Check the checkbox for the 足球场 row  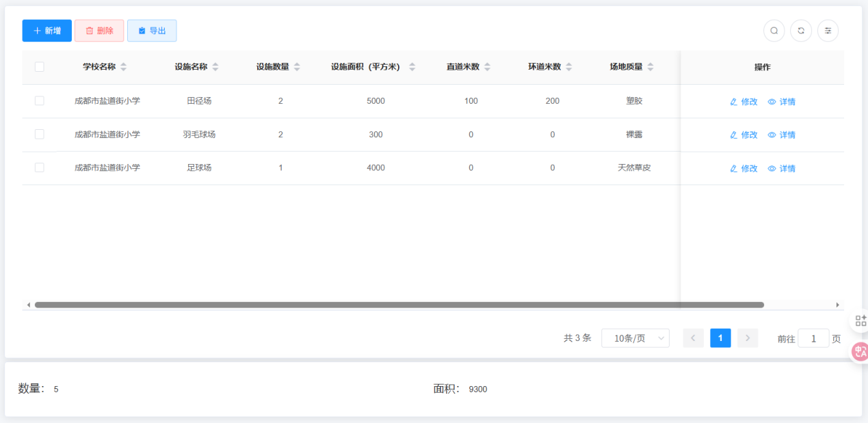click(40, 167)
